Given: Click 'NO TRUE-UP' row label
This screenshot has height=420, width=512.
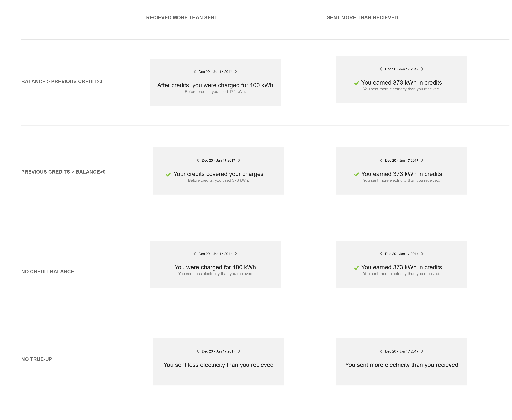Looking at the screenshot, I should click(37, 359).
